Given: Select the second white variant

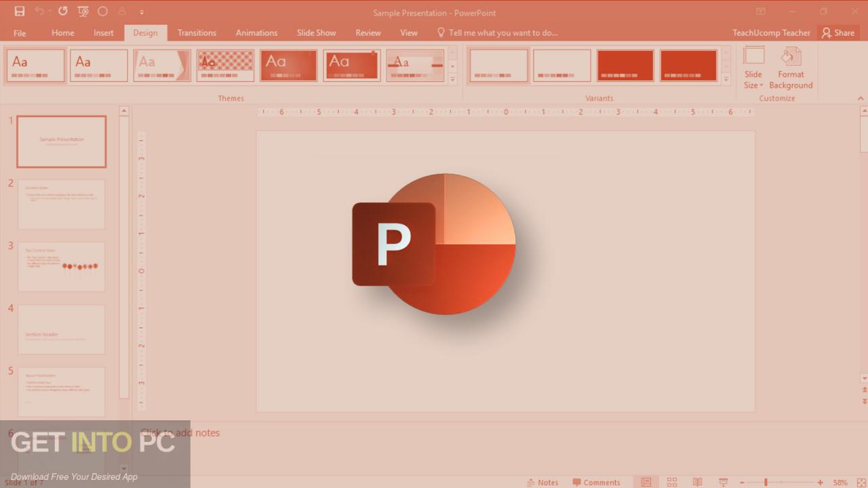Looking at the screenshot, I should [561, 66].
